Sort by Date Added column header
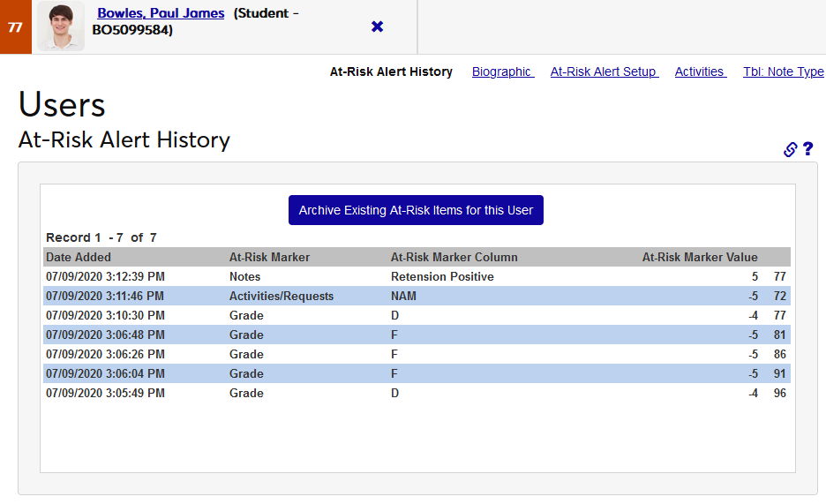826x504 pixels. coord(79,258)
